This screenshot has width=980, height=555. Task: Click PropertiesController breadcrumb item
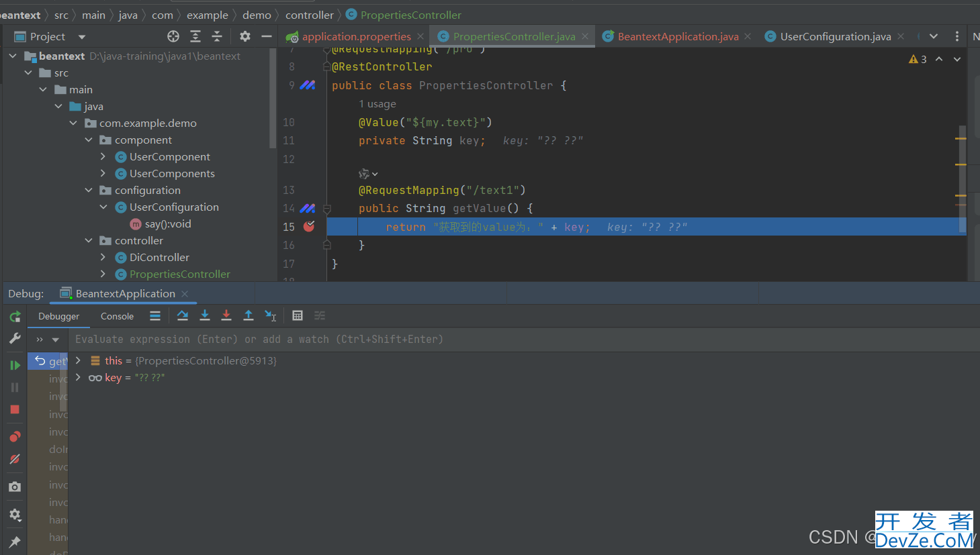click(x=411, y=15)
